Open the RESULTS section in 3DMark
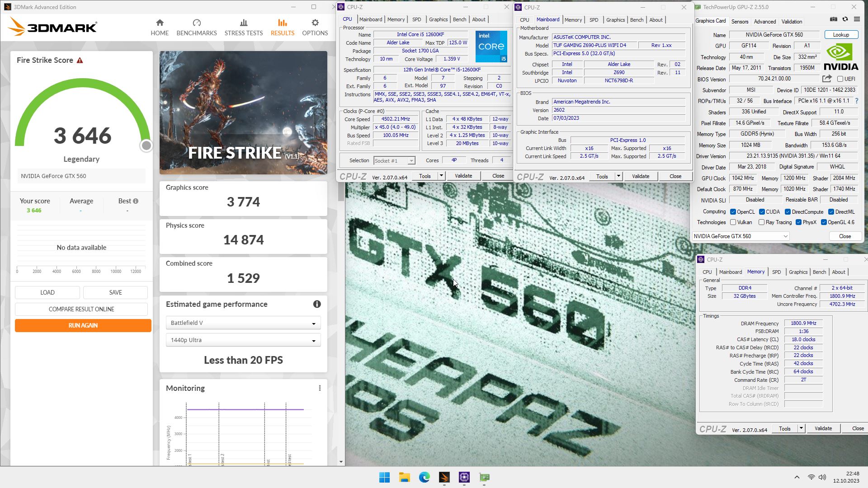Viewport: 868px width, 488px height. 283,28
